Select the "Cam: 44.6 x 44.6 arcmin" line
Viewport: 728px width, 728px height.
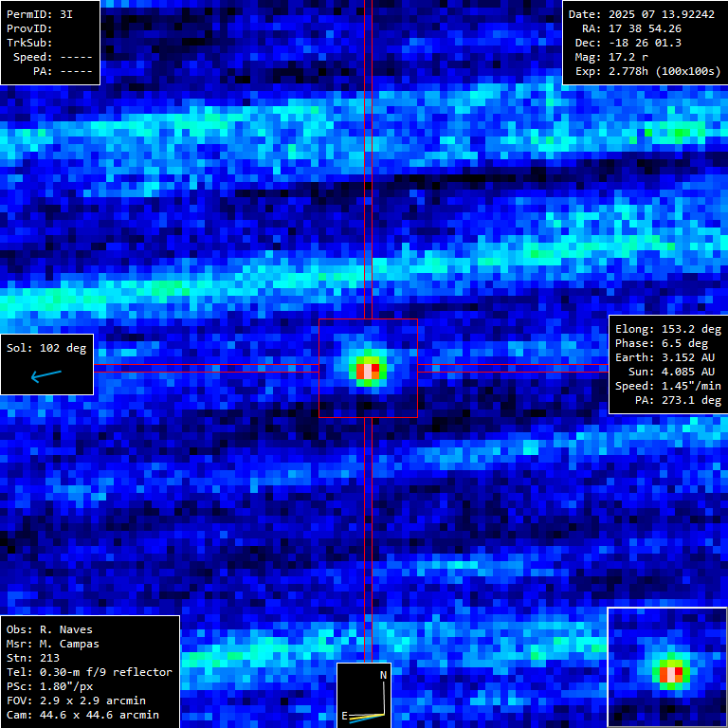tap(82, 715)
